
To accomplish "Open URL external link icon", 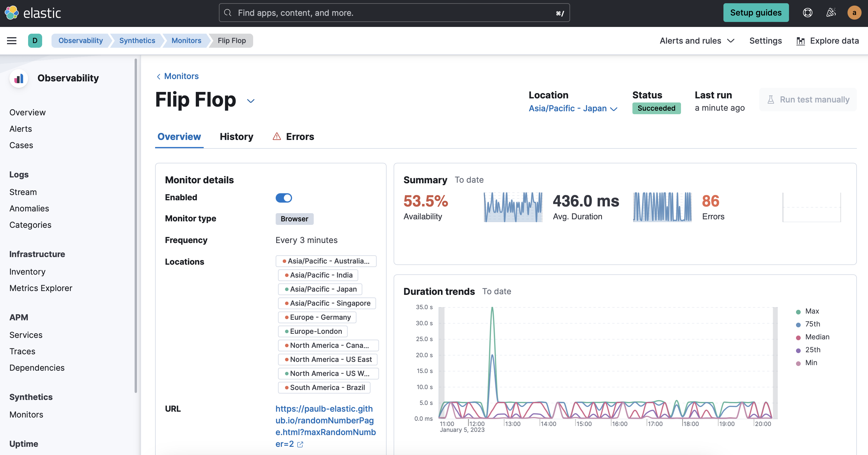I will (300, 444).
